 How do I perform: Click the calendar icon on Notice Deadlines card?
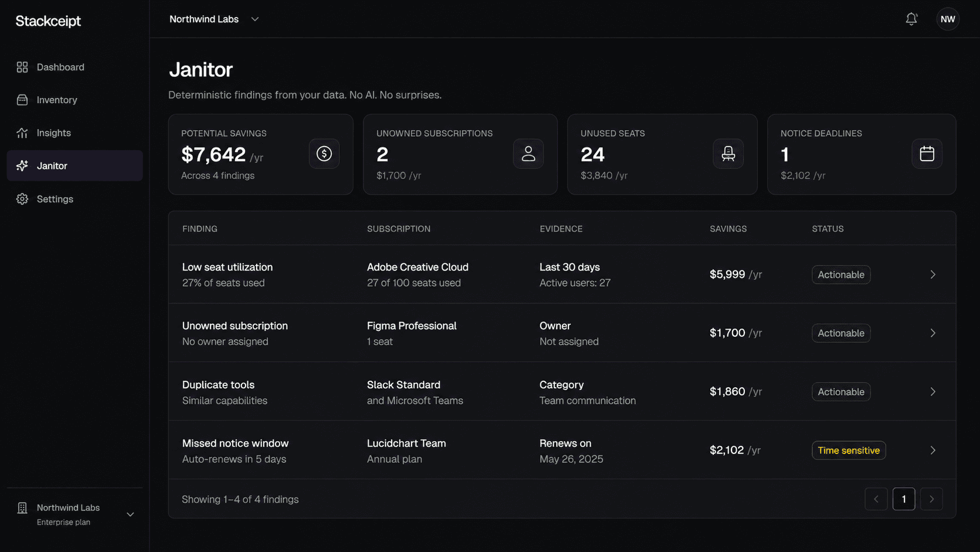927,154
